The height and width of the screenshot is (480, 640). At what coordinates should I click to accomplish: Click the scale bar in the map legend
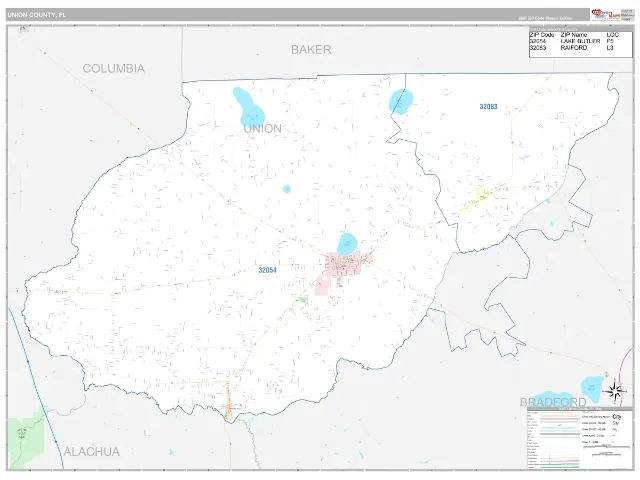click(606, 449)
